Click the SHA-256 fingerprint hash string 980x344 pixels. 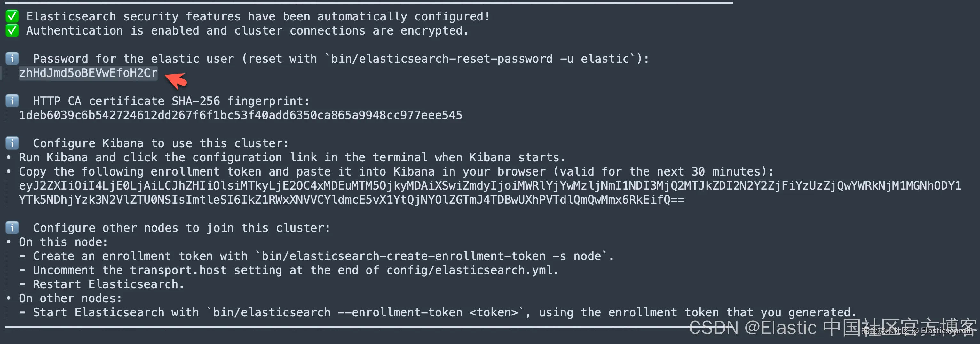[241, 115]
